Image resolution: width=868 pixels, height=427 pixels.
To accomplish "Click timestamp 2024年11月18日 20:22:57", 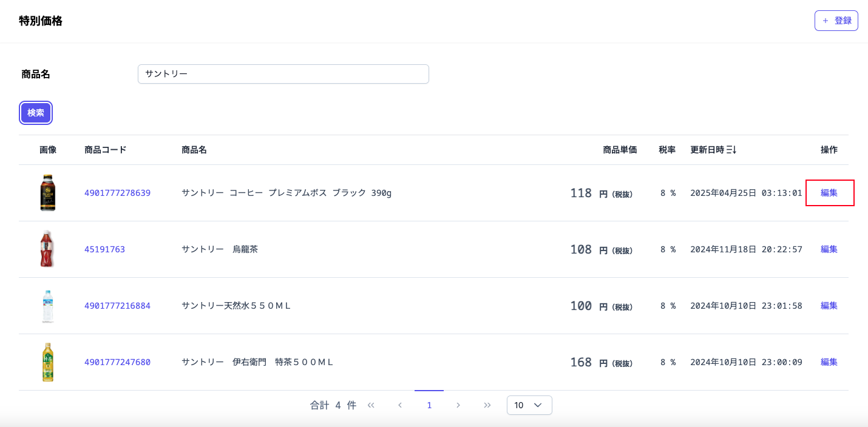I will [x=746, y=249].
